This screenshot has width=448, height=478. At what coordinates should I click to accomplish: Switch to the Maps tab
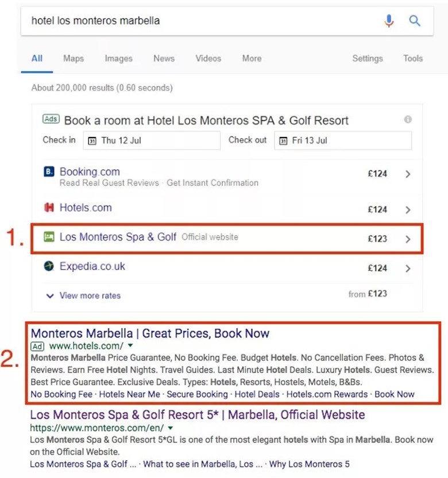point(74,59)
